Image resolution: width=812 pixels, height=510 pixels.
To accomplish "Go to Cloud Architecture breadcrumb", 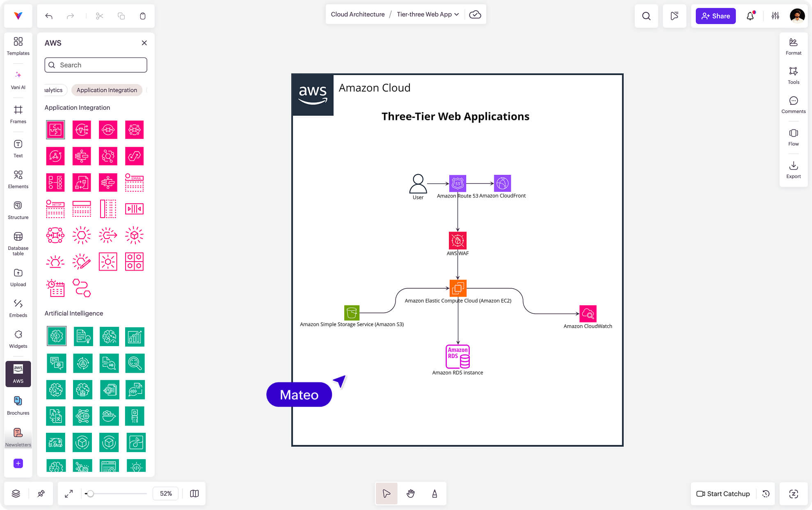I will 358,14.
